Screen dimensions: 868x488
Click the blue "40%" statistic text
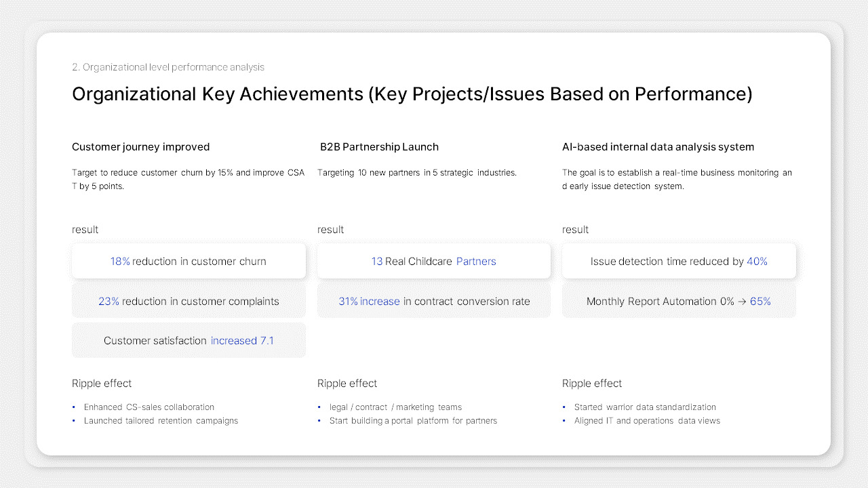(757, 261)
